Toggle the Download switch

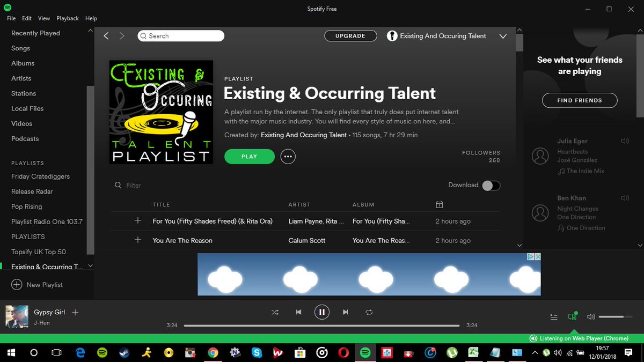[x=491, y=186]
